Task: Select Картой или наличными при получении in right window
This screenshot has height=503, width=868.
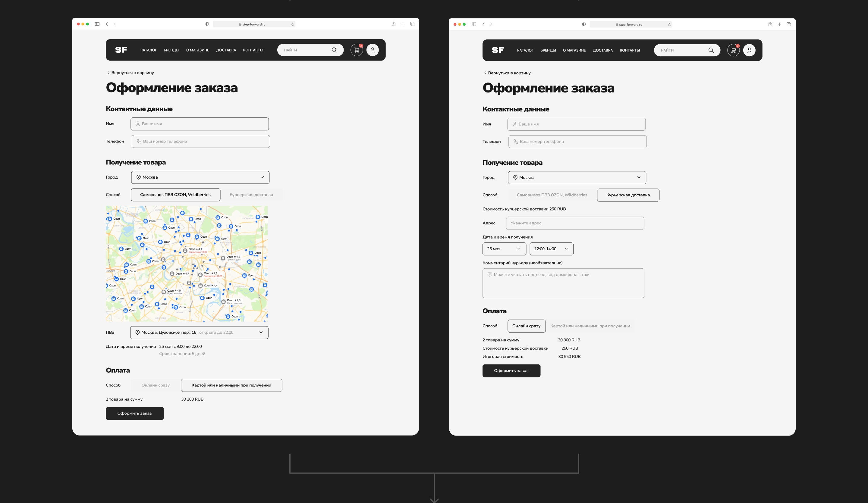Action: tap(590, 326)
